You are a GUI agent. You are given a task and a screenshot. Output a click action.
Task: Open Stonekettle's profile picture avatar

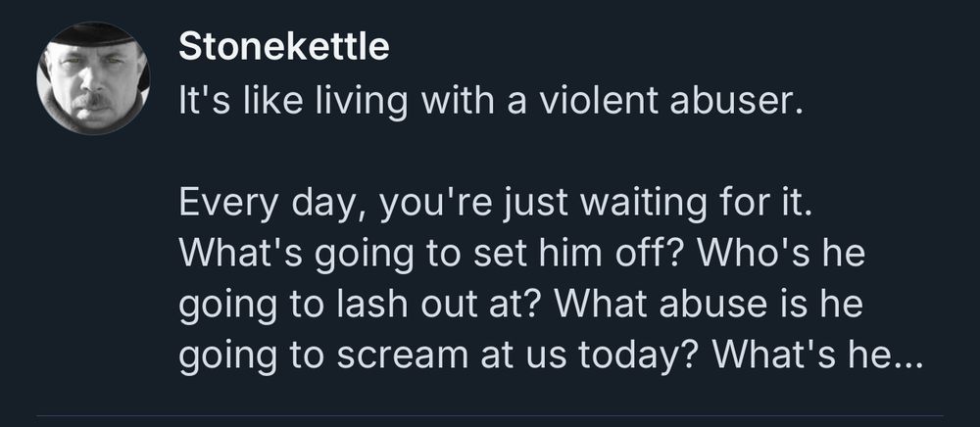click(93, 78)
